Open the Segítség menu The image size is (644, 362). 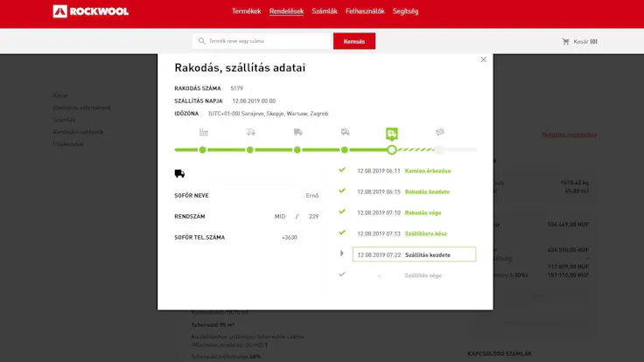click(x=405, y=11)
